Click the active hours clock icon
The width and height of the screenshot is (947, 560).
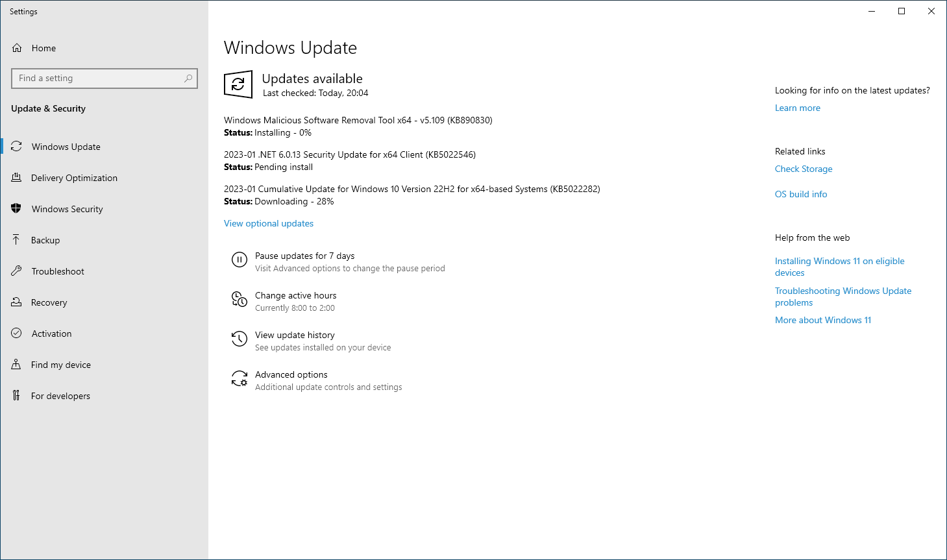pyautogui.click(x=240, y=299)
